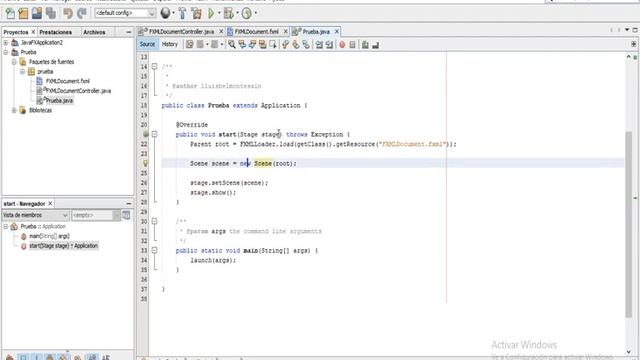Click the Debug Project icon
The width and height of the screenshot is (640, 360).
[229, 13]
